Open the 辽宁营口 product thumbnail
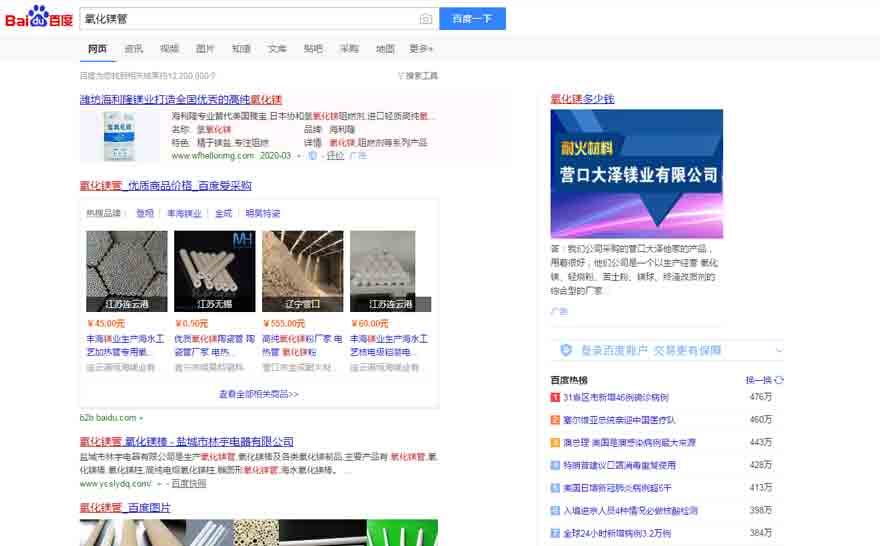Viewport: 880px width, 546px height. pyautogui.click(x=302, y=271)
